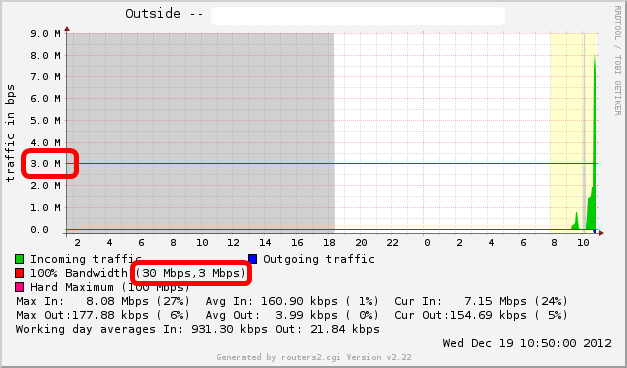
Task: Click the '0.0' y-axis value
Action: 39,230
